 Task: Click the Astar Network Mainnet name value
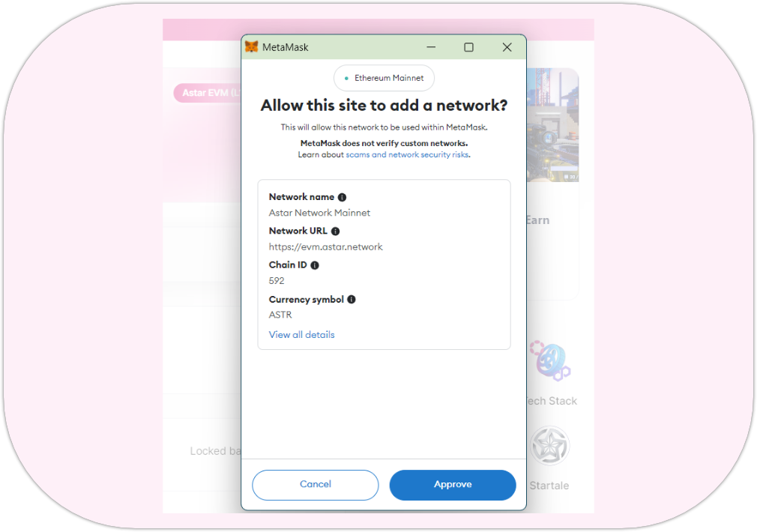tap(319, 213)
